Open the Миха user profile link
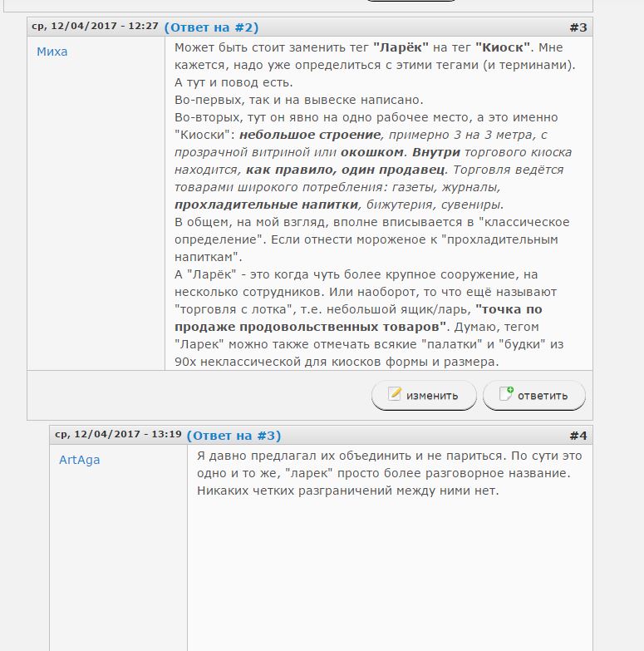Viewport: 644px width, 651px height. (52, 52)
